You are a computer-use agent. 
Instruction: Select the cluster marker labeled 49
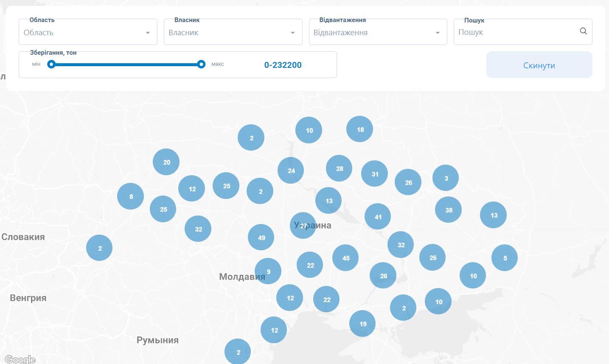tap(261, 237)
